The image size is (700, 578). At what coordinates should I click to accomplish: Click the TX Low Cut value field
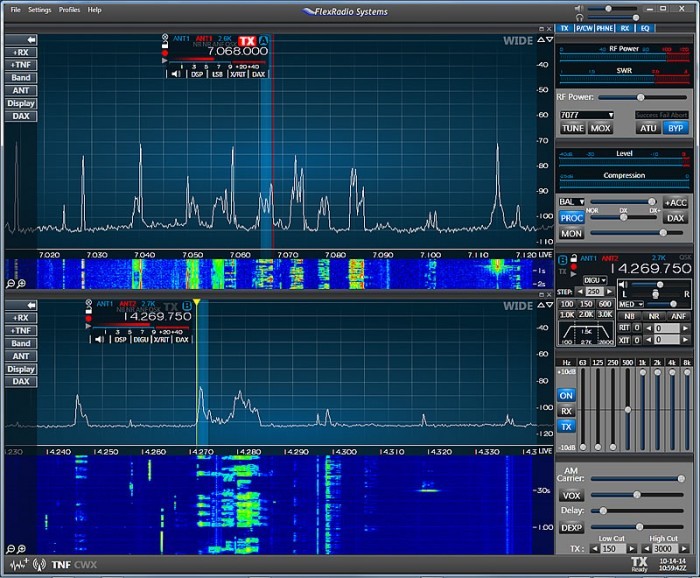612,549
